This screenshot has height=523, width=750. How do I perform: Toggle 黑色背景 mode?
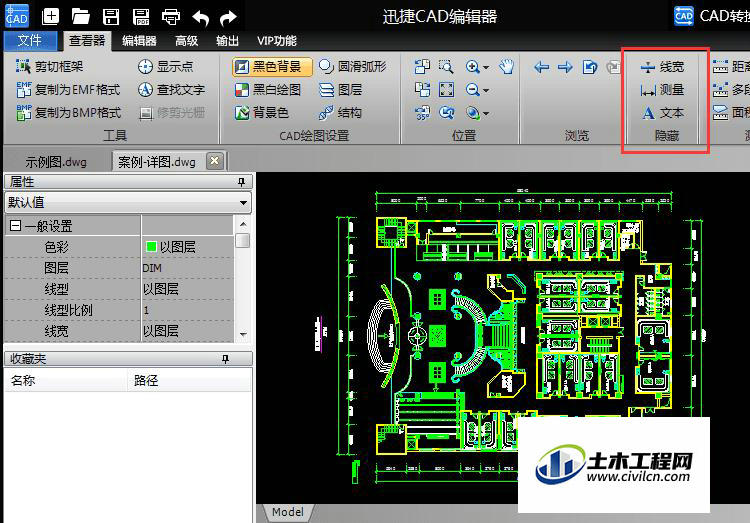click(x=272, y=67)
